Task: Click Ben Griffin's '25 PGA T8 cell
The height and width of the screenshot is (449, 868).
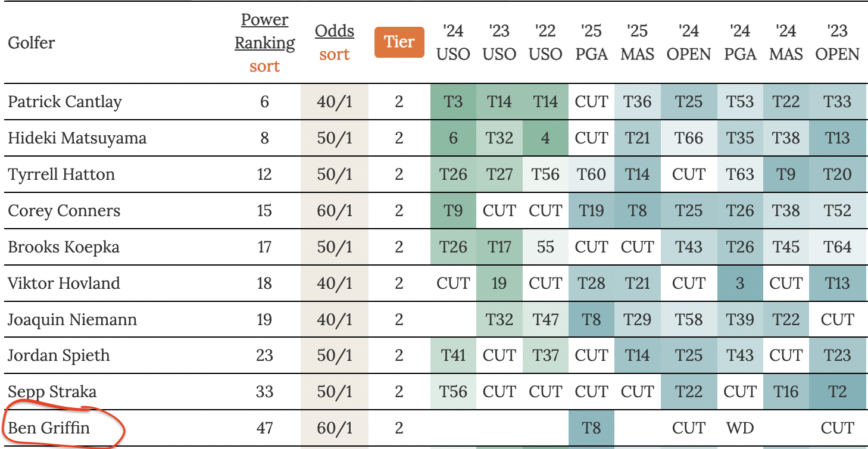Action: point(591,428)
